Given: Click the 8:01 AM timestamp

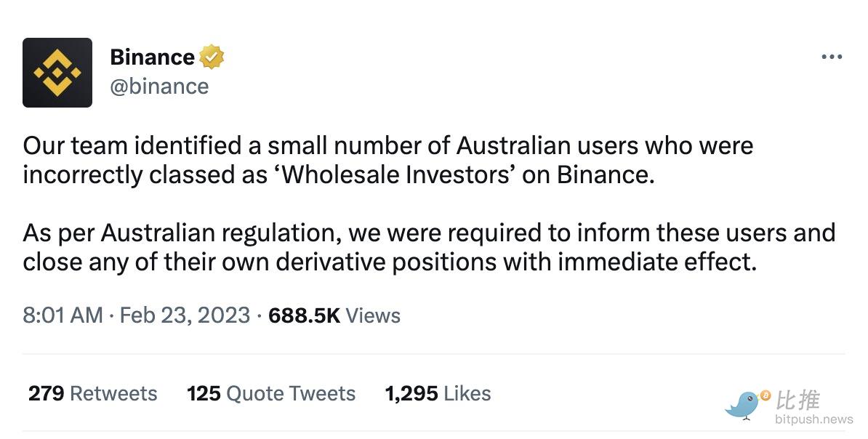Looking at the screenshot, I should click(63, 315).
